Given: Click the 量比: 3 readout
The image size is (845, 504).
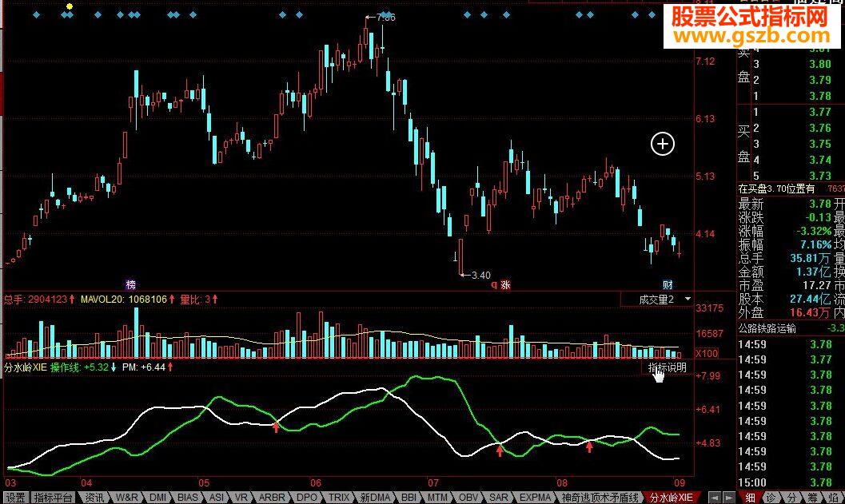Looking at the screenshot, I should (199, 300).
